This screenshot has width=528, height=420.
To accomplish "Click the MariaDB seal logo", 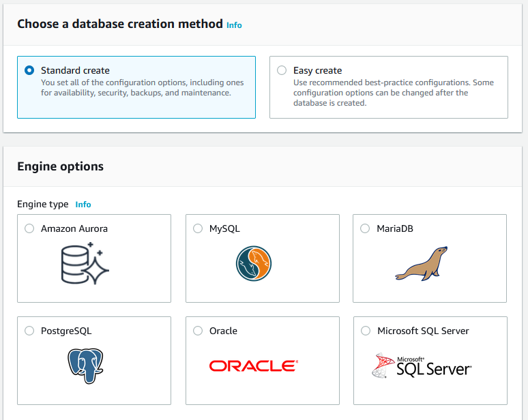I will [x=422, y=263].
